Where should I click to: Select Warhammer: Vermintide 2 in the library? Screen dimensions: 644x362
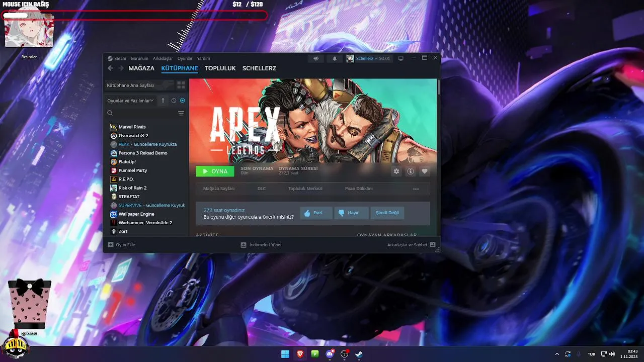(x=146, y=223)
